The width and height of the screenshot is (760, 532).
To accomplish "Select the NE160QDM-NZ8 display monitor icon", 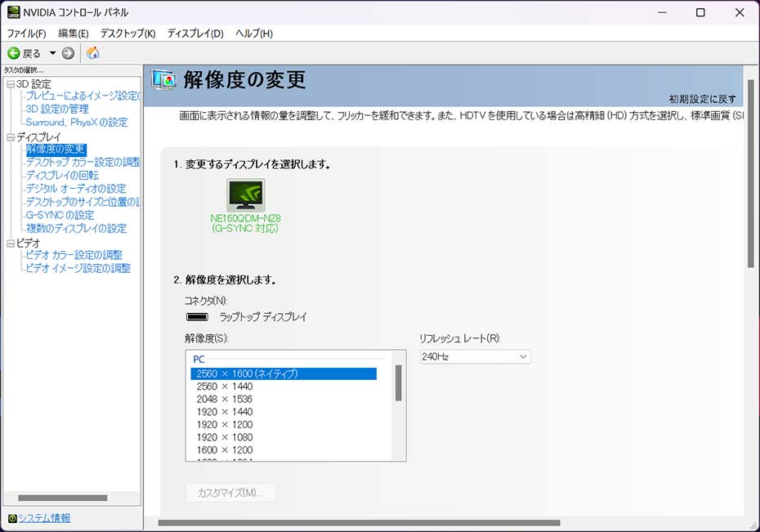I will pos(245,196).
